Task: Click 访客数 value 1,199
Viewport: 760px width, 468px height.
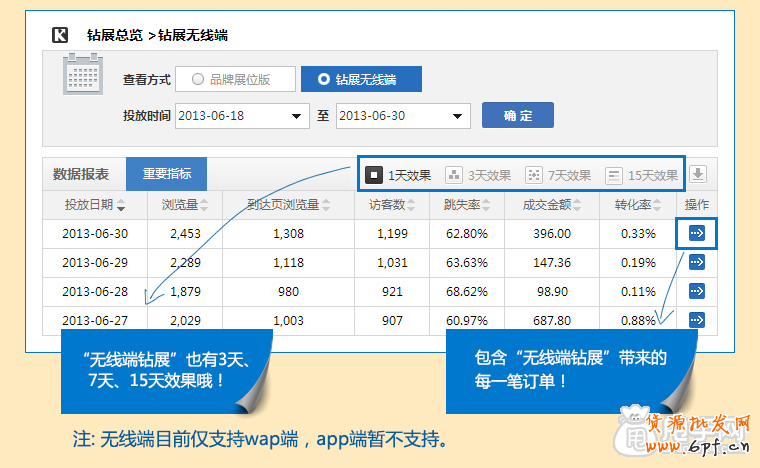Action: coord(392,234)
